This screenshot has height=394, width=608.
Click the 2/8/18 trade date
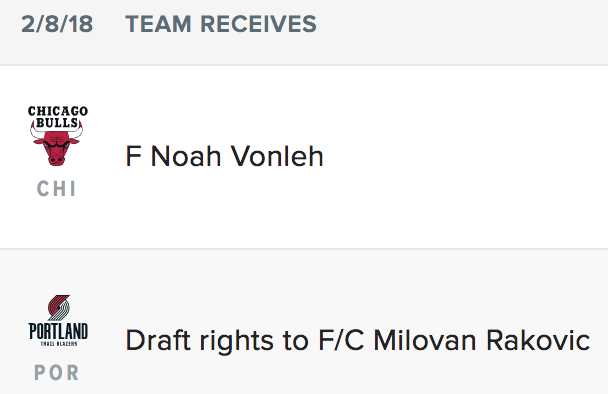click(57, 24)
